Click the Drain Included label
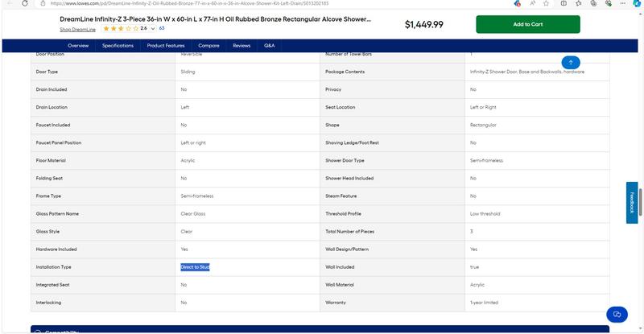644x334 pixels. coord(52,89)
